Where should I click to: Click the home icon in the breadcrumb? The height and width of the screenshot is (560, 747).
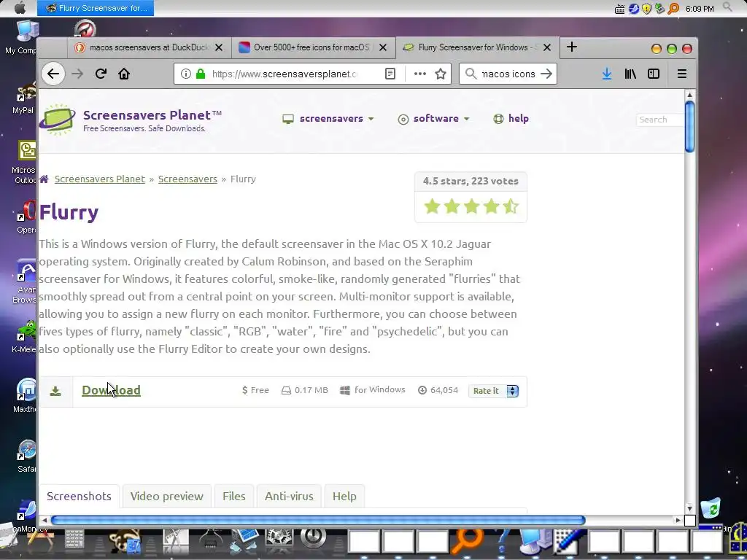(x=44, y=179)
